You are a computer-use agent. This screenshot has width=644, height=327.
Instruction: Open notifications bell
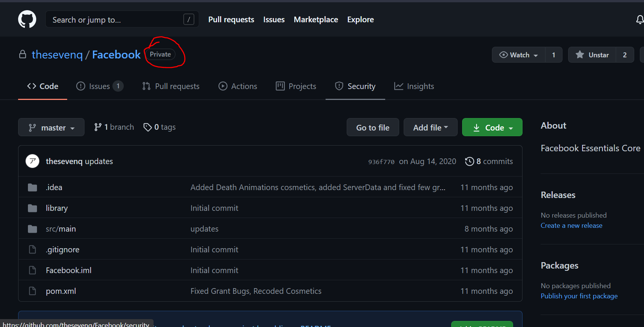pyautogui.click(x=639, y=20)
